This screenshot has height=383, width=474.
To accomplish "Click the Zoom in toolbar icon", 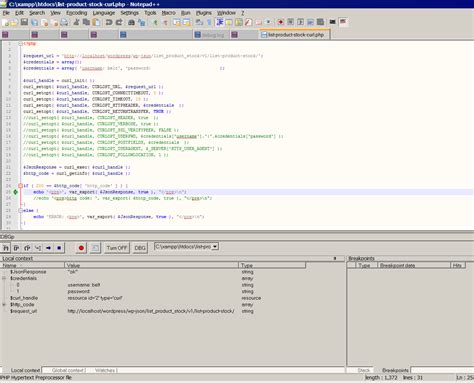I will 155,22.
